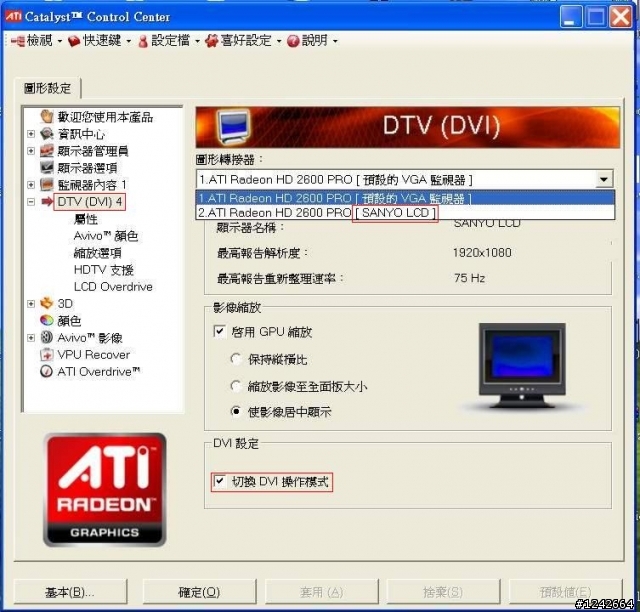Toggle 切換 DVI 操作模式 checkbox
The width and height of the screenshot is (640, 612).
(x=220, y=481)
